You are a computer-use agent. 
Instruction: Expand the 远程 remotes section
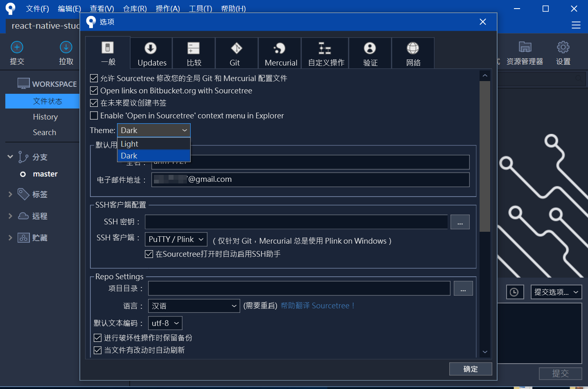[10, 216]
